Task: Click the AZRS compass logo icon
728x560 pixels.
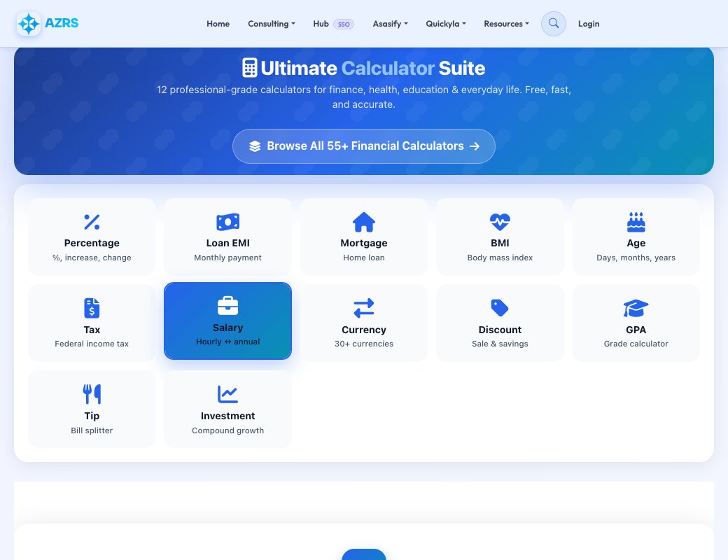Action: (x=28, y=24)
